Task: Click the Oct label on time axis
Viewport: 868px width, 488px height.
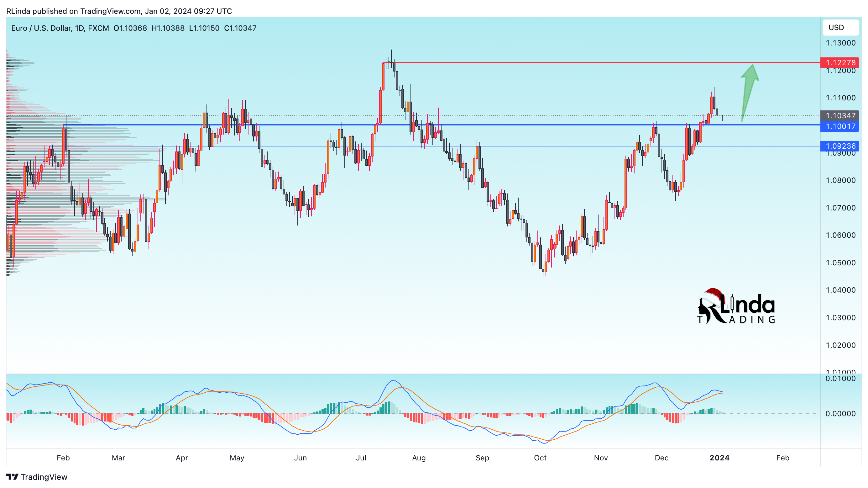Action: click(x=540, y=458)
